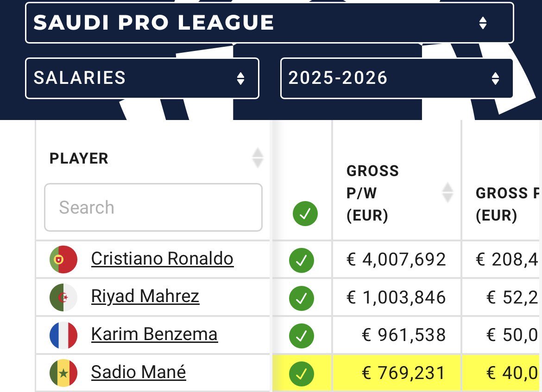This screenshot has height=392, width=542.
Task: Click the France flag icon beside Karim Benzema
Action: tap(63, 335)
